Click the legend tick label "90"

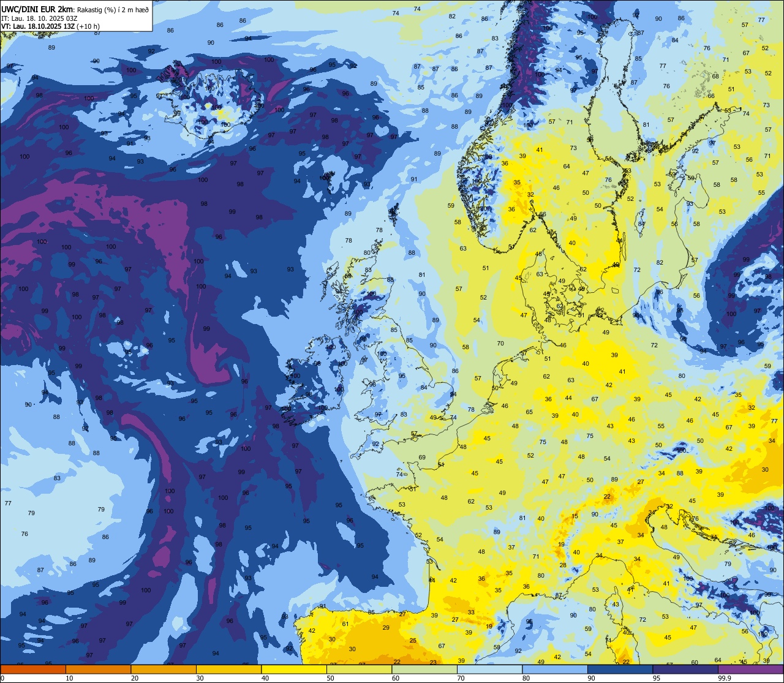pyautogui.click(x=591, y=678)
